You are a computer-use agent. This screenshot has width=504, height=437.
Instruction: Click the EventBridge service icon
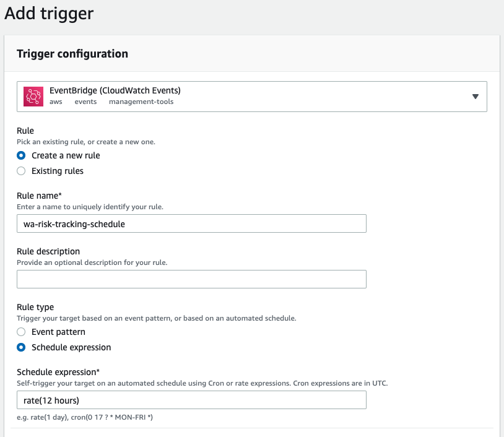(x=33, y=96)
